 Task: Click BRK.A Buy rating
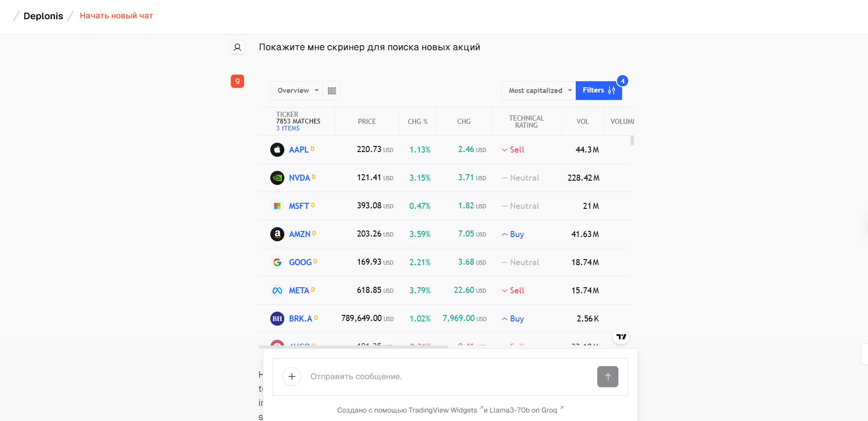[x=512, y=319]
